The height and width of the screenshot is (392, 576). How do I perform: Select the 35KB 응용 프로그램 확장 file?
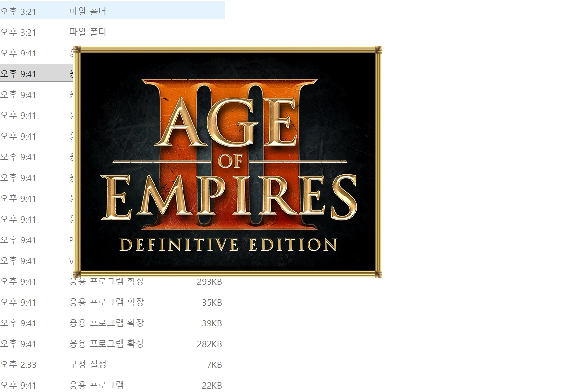(x=112, y=302)
